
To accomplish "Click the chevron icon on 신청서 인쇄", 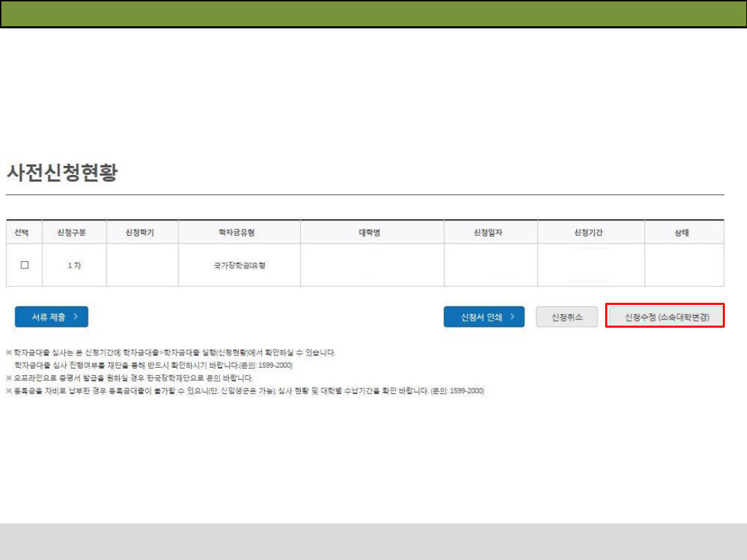I will coord(513,317).
